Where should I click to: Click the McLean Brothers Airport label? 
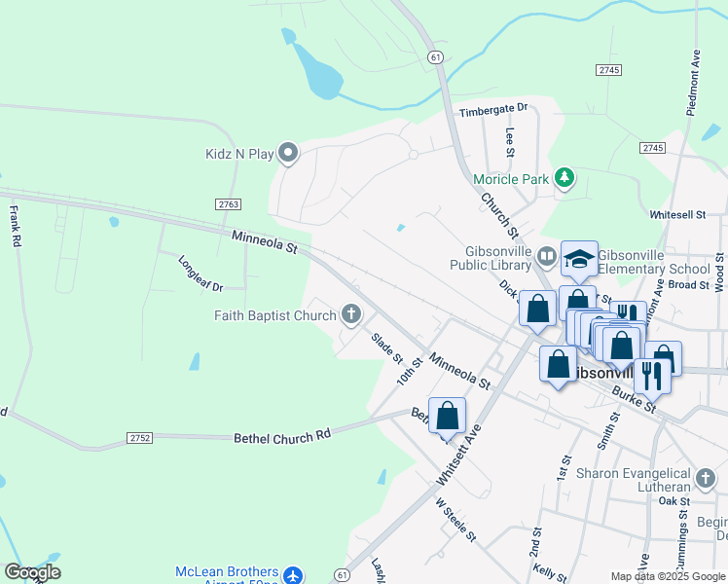click(x=227, y=574)
